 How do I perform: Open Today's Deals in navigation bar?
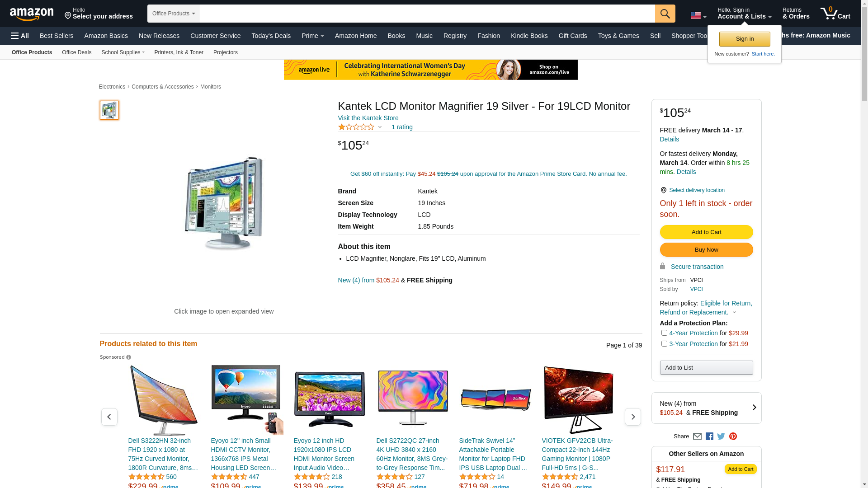tap(271, 36)
